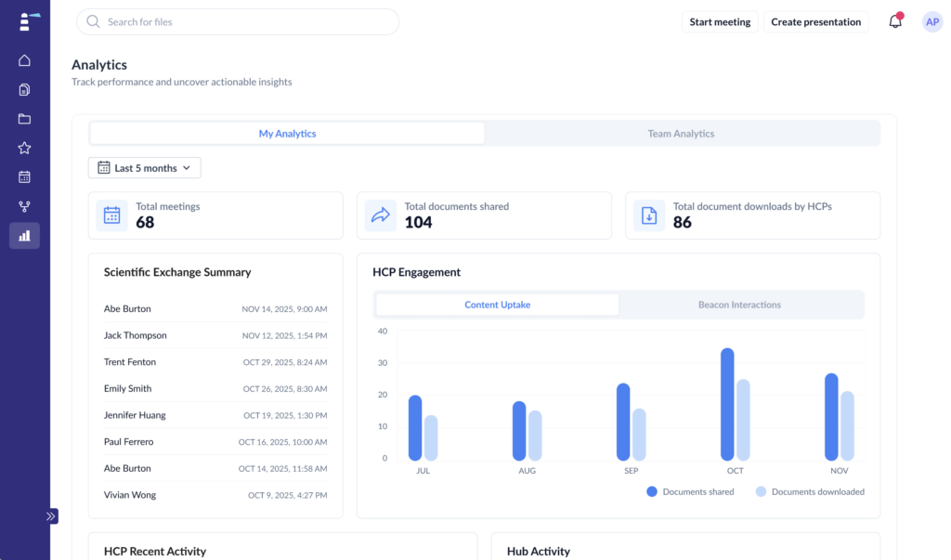Open the documents icon in sidebar
Viewport: 951px width, 560px height.
(24, 90)
